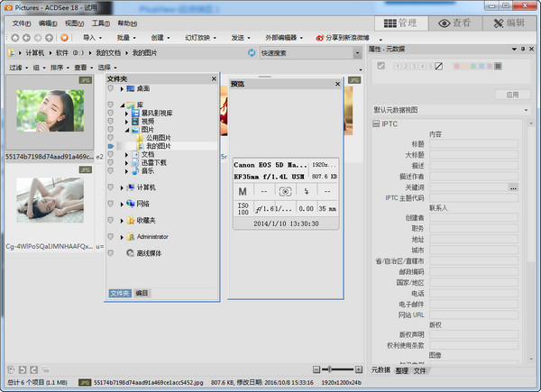
Task: Collapse the 图片 tree node
Action: 127,130
